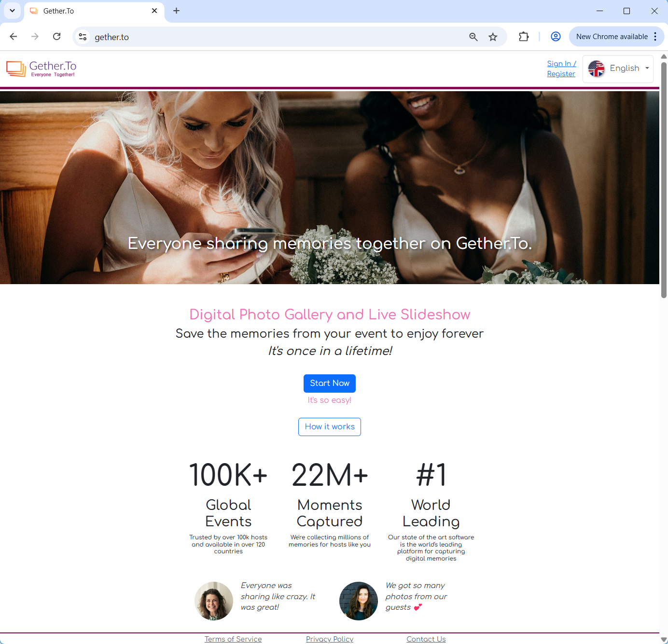Click the Start Now button
668x644 pixels.
click(330, 384)
